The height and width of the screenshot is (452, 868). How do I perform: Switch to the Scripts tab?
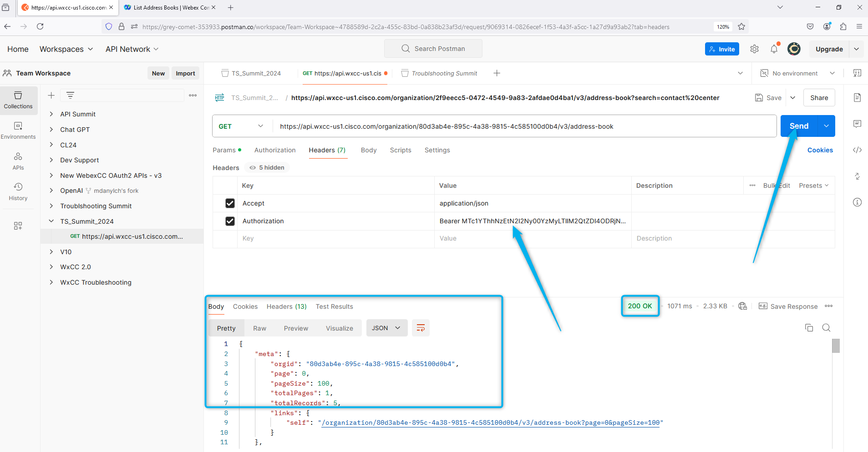click(x=401, y=150)
